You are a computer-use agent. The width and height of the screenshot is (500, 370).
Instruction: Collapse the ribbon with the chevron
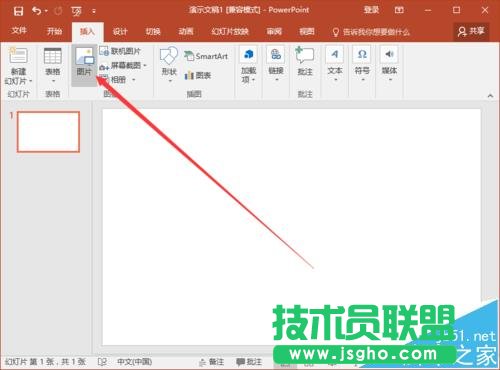(x=490, y=96)
